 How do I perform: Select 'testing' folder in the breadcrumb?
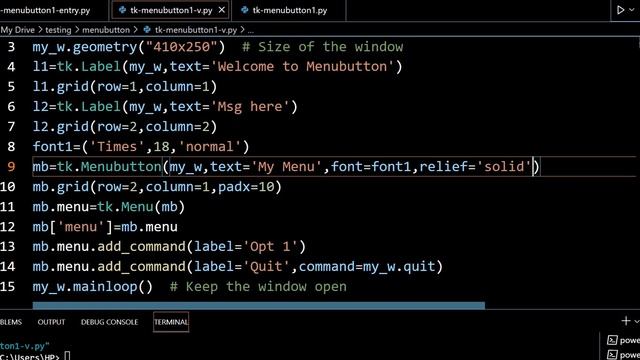pos(58,30)
